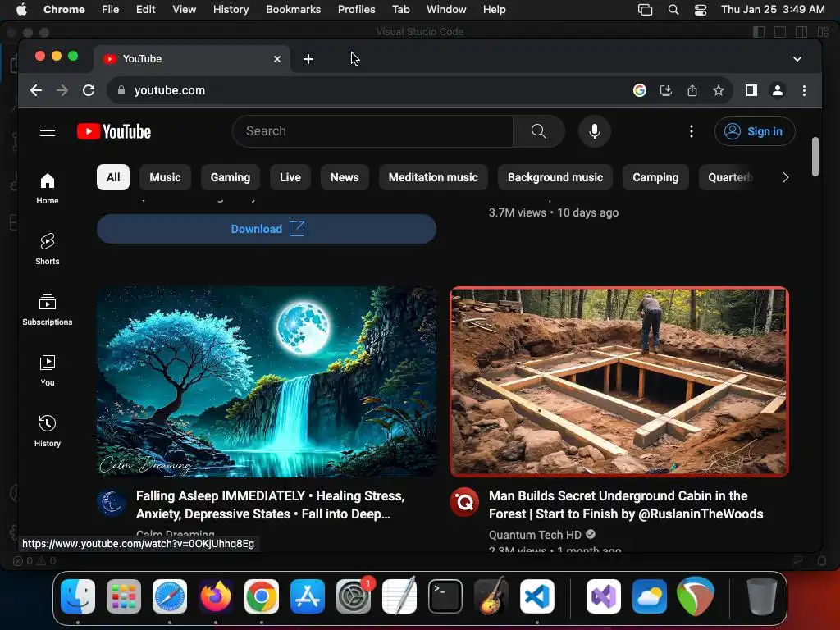
Task: Open the underground cabin video thumbnail
Action: (x=619, y=381)
